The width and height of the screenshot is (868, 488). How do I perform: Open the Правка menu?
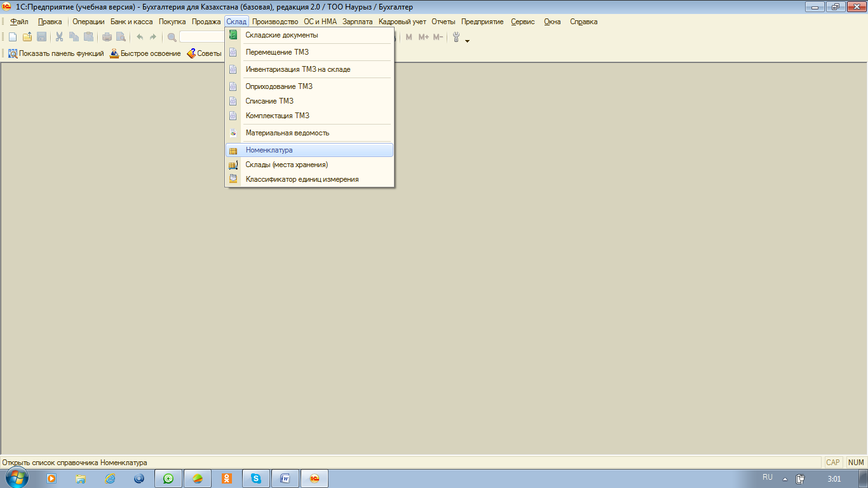[50, 22]
